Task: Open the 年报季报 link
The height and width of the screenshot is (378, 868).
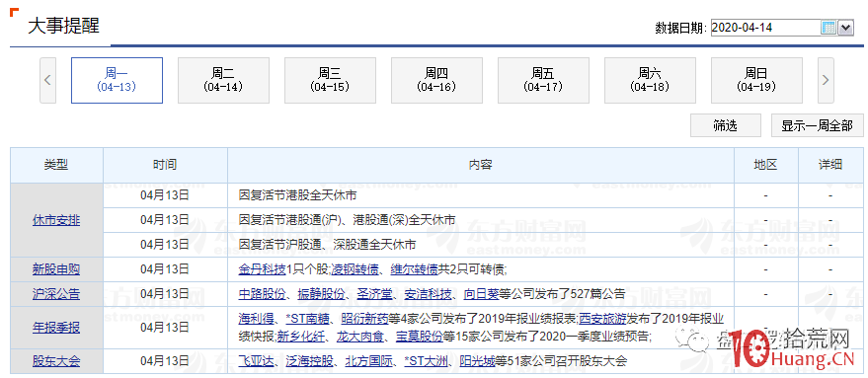Action: [56, 328]
